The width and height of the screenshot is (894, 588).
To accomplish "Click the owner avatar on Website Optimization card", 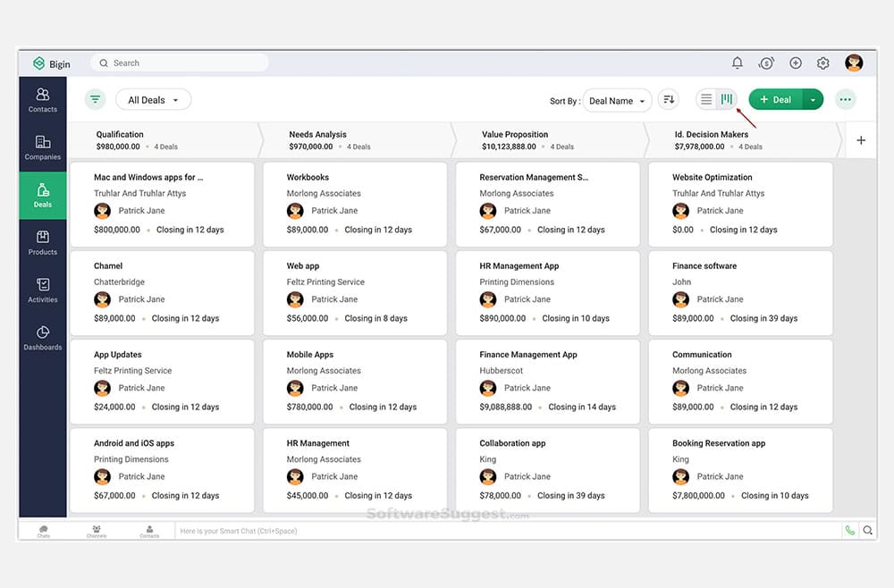I will pos(680,211).
